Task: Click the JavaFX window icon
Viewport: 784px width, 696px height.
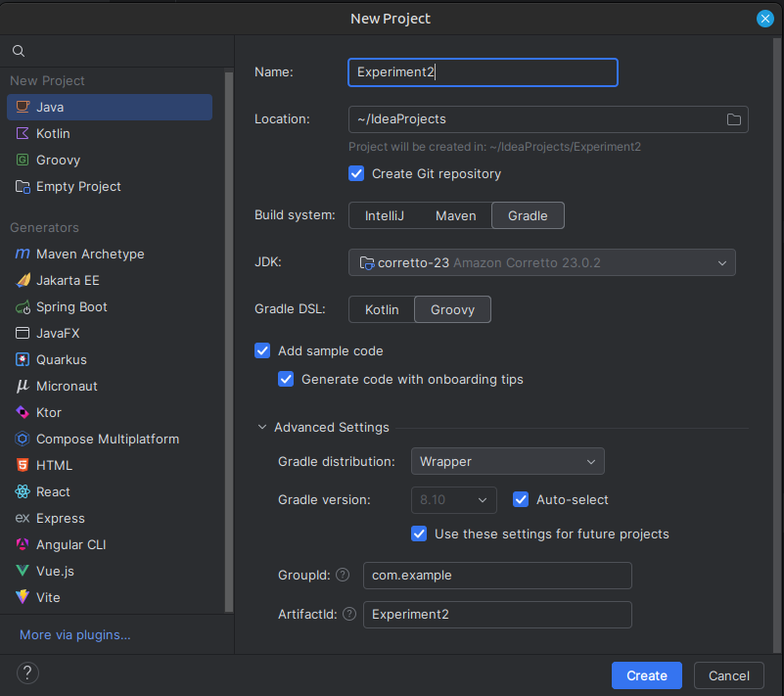Action: (x=23, y=334)
